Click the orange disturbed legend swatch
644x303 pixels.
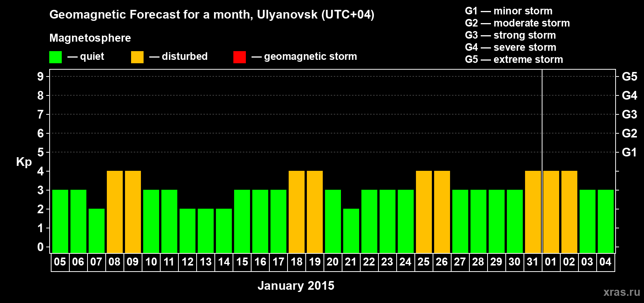coord(137,57)
